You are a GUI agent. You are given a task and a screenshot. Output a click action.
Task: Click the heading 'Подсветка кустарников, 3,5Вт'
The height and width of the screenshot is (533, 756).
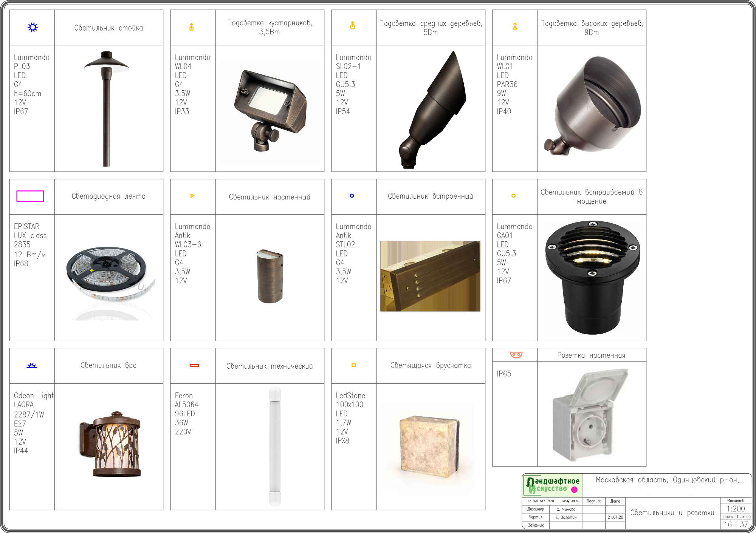click(x=270, y=27)
